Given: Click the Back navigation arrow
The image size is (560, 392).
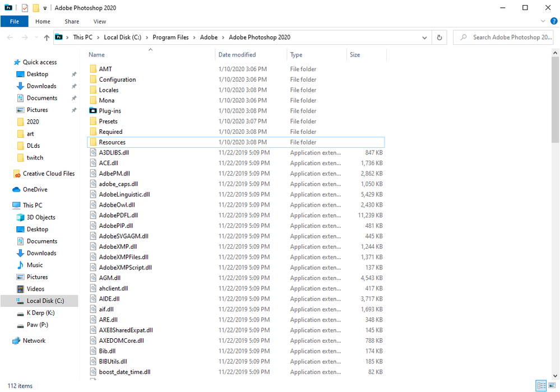Looking at the screenshot, I should point(10,38).
